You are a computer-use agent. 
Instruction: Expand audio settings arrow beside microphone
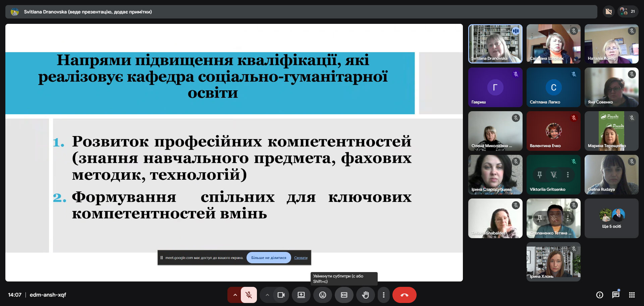(235, 295)
